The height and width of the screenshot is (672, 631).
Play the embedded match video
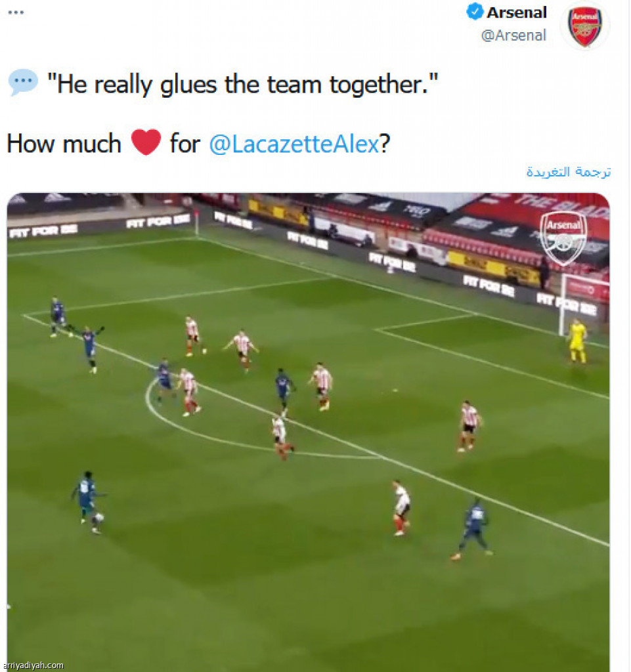pyautogui.click(x=308, y=432)
